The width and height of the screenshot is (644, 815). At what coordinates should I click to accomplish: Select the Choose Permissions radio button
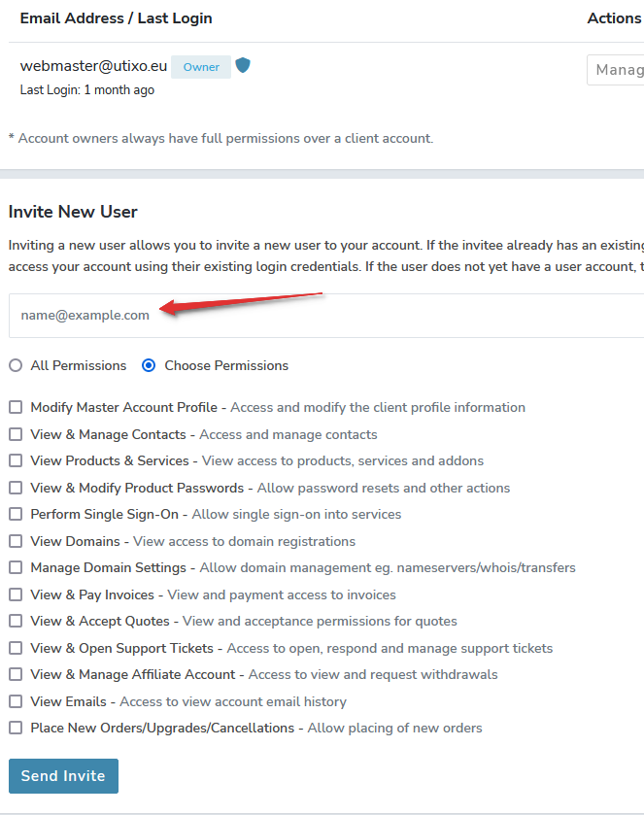pyautogui.click(x=149, y=365)
